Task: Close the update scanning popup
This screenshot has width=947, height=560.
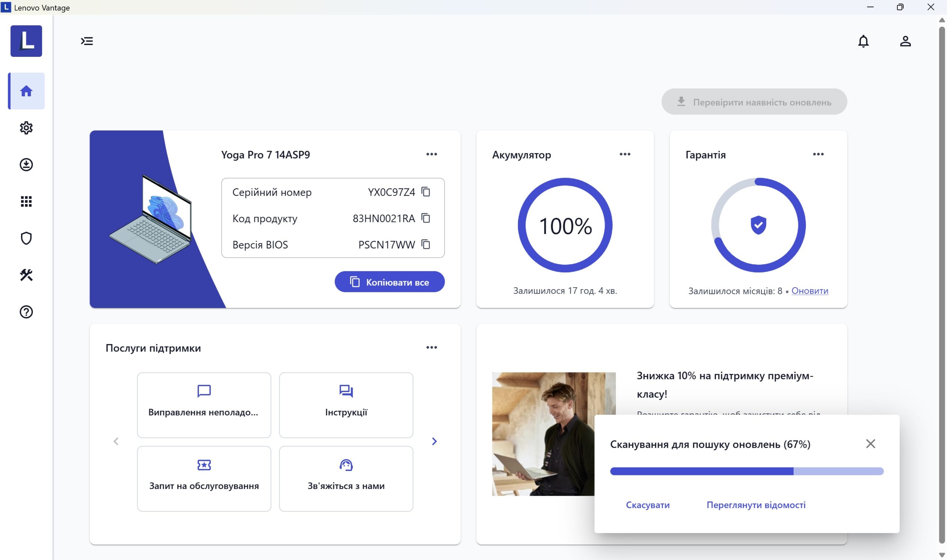Action: pos(870,444)
